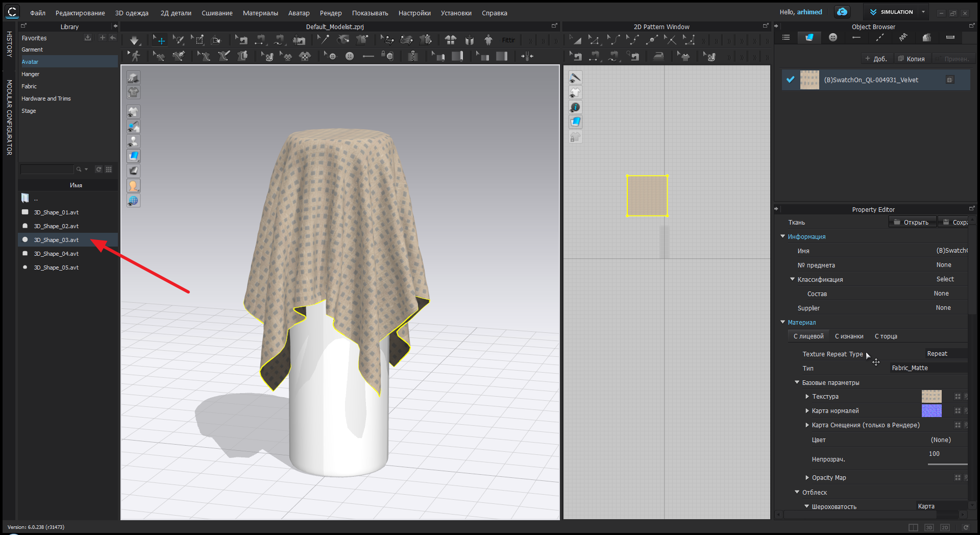Collapse the Информация section
This screenshot has width=980, height=535.
point(783,236)
